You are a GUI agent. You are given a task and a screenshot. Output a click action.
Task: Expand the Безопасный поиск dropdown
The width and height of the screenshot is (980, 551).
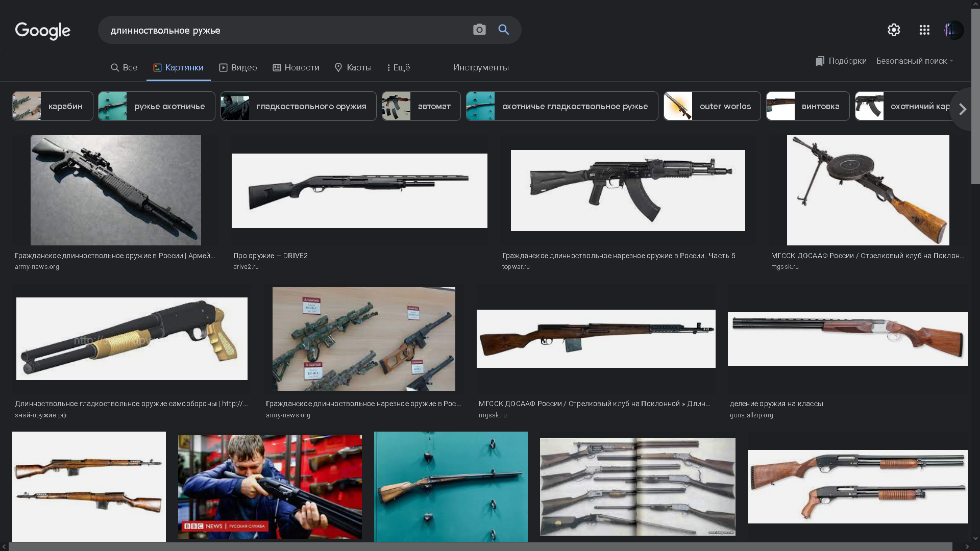click(914, 61)
